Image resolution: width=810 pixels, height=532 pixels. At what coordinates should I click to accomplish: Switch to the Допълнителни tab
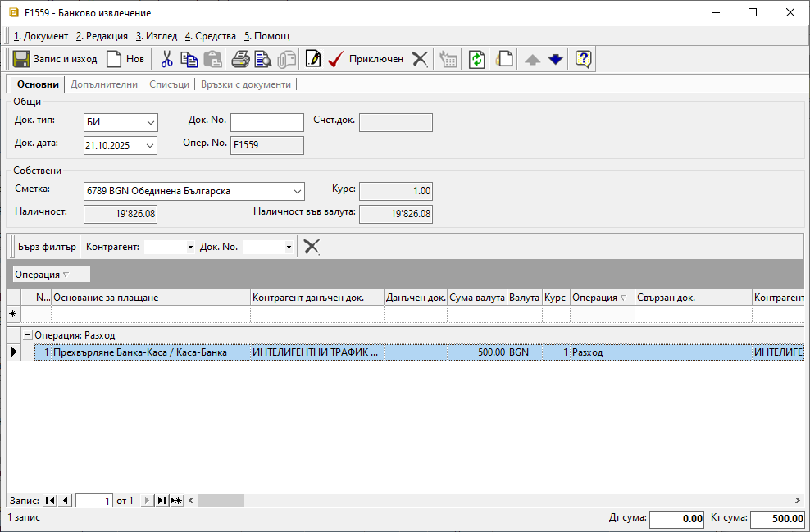(x=104, y=84)
